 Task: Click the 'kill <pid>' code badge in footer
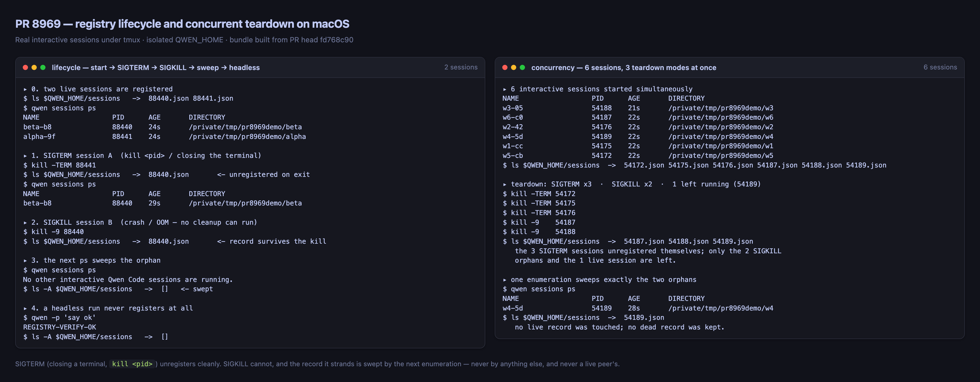[x=132, y=364]
